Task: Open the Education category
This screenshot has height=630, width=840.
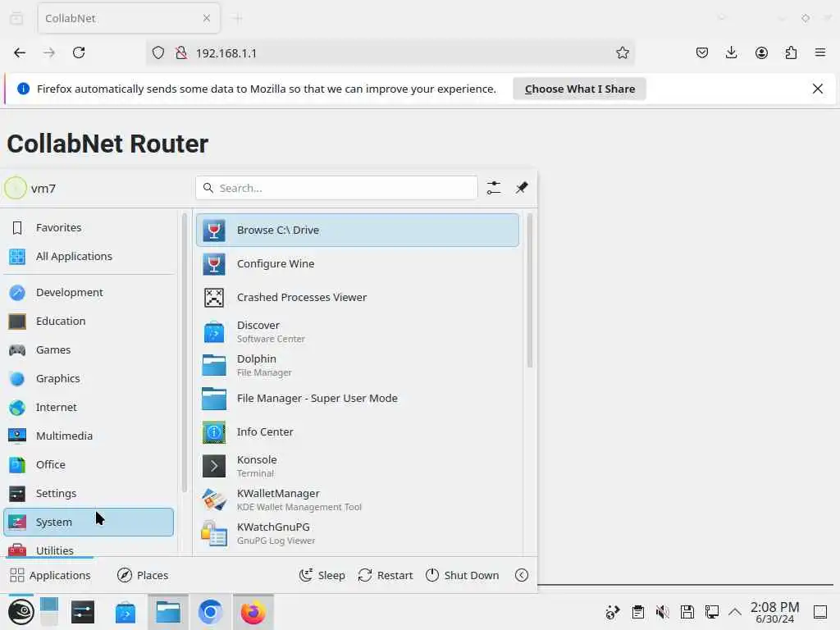Action: (89, 321)
